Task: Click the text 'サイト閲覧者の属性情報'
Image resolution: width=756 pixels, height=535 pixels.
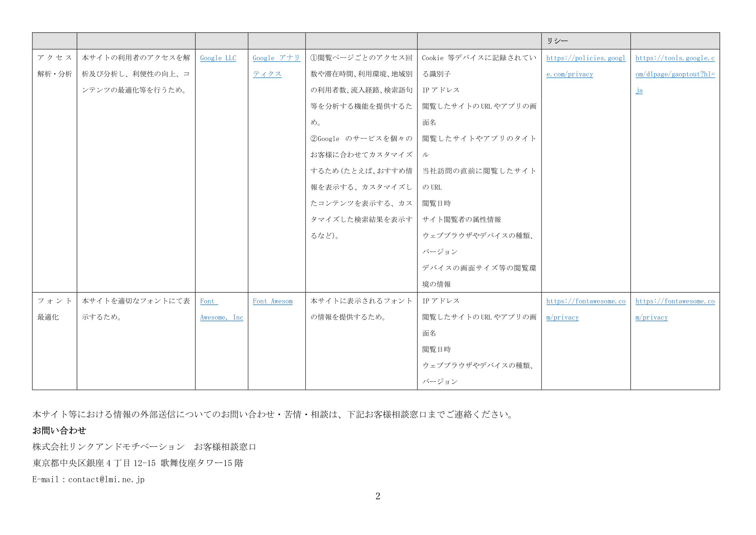Action: pos(461,220)
